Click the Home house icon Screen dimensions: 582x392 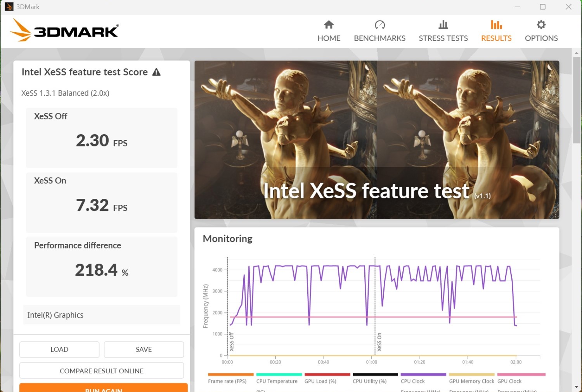click(329, 25)
